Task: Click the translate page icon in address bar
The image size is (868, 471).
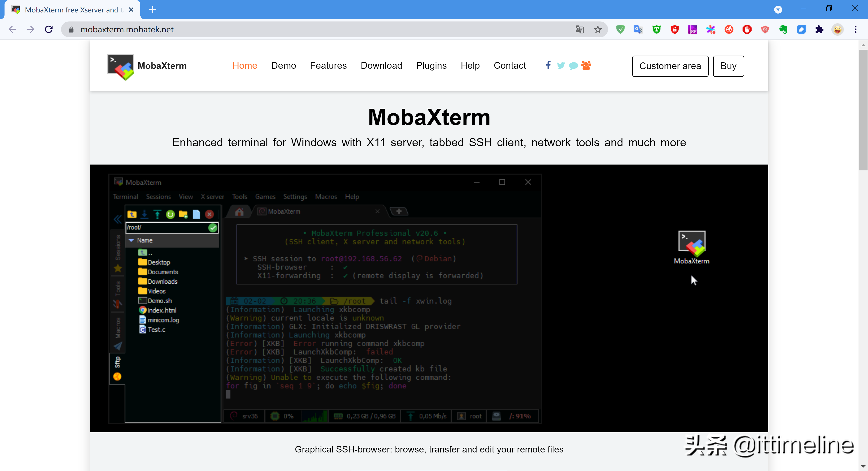Action: (x=580, y=29)
